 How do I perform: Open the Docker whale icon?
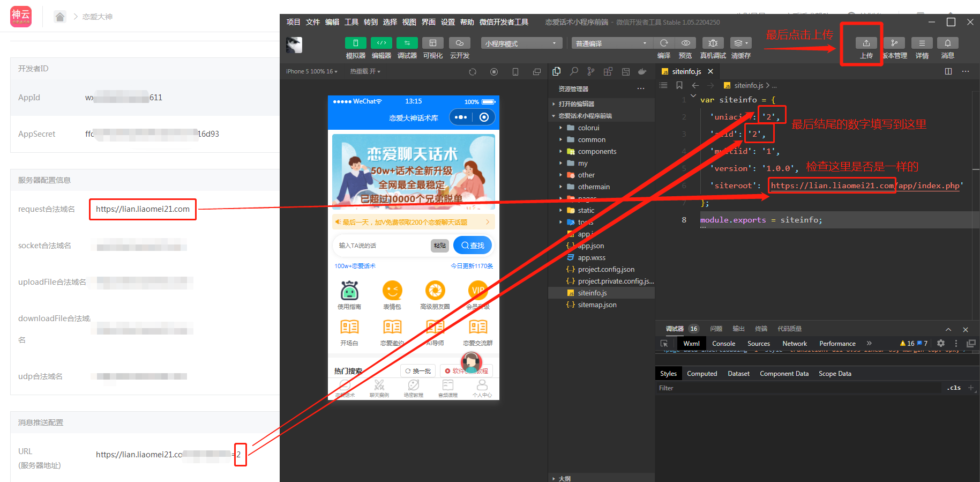click(642, 71)
